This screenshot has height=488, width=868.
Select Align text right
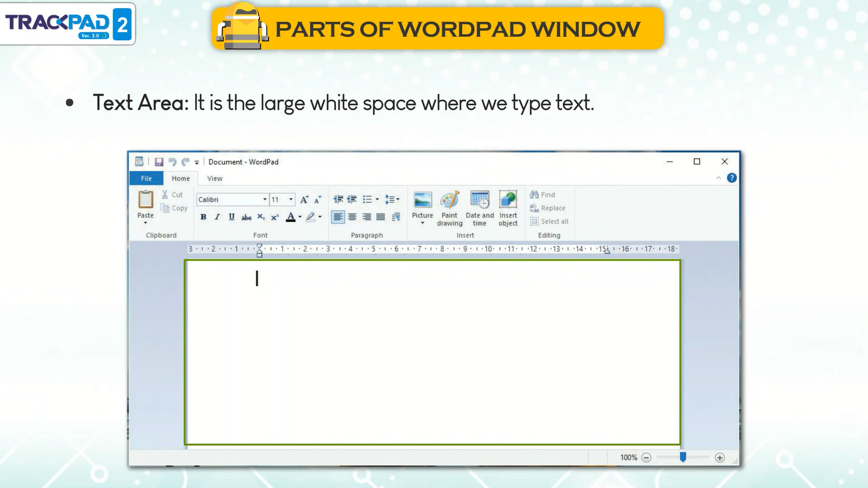(x=367, y=217)
